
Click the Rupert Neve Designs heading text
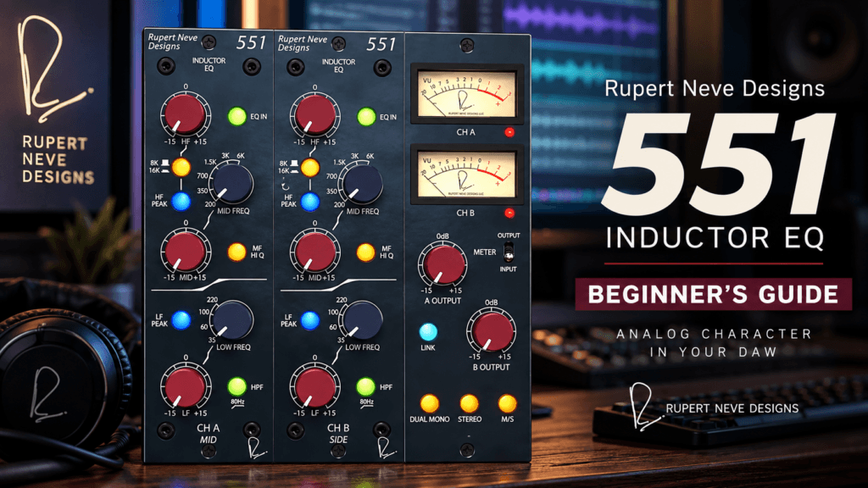[715, 88]
